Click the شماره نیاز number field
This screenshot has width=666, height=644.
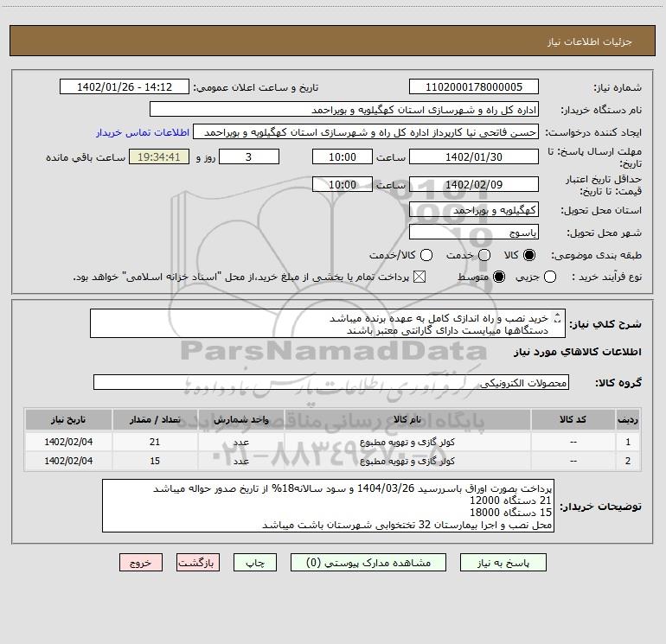point(474,87)
